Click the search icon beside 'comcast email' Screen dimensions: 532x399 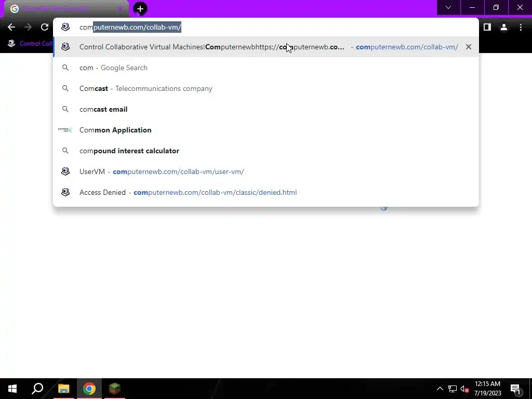click(x=65, y=109)
